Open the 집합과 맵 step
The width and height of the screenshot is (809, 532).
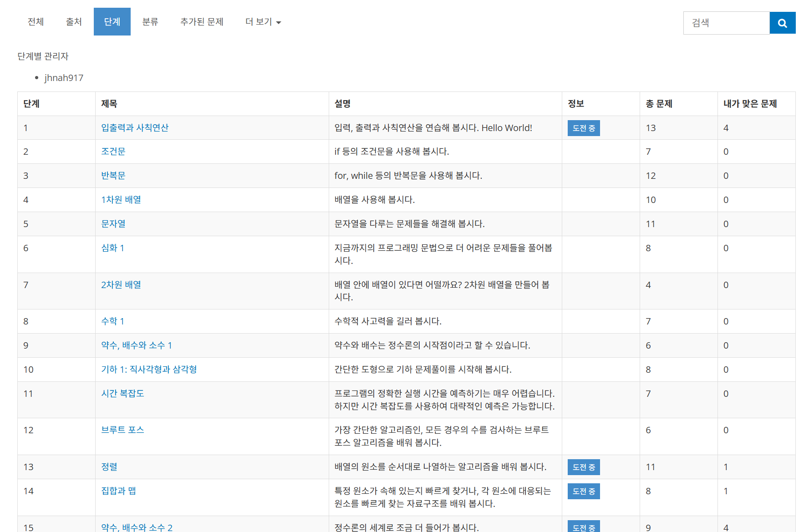pyautogui.click(x=118, y=491)
